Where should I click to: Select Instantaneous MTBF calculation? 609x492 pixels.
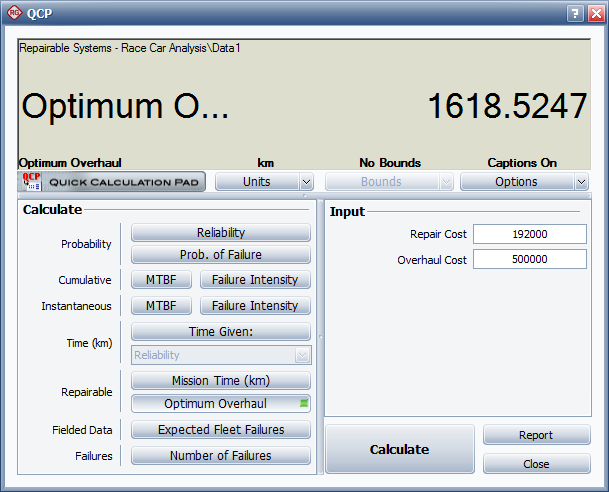tap(161, 306)
